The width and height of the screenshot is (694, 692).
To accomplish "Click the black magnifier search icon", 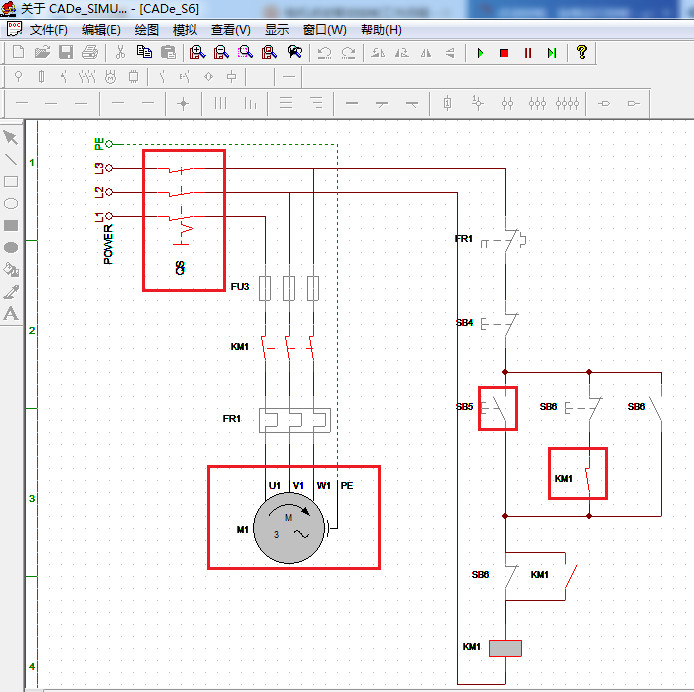I will pos(294,52).
